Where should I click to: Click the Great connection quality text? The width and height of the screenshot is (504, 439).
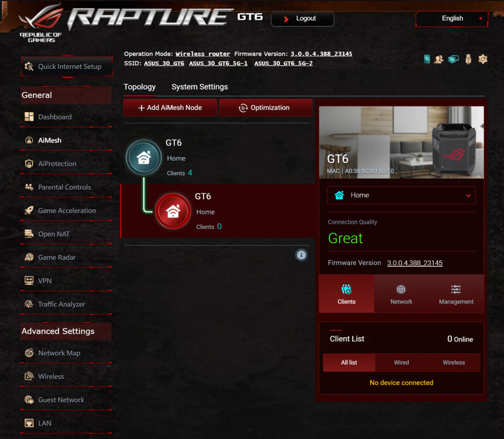click(x=346, y=238)
